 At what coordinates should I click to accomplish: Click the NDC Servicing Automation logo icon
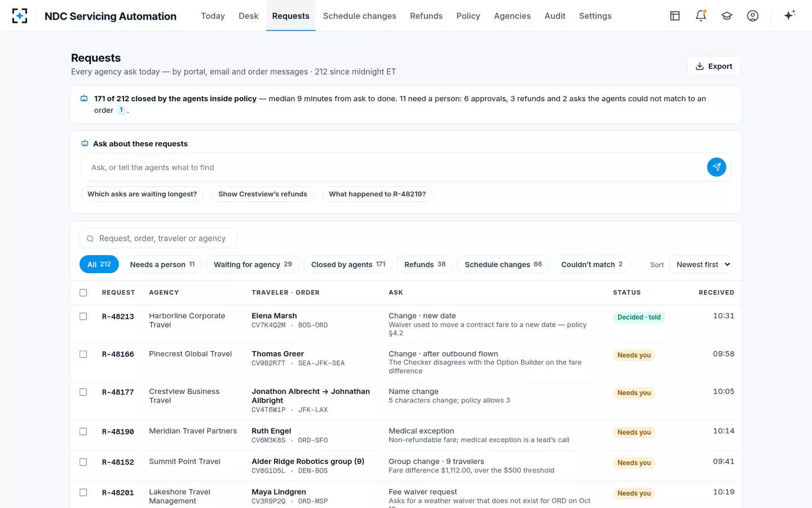(20, 16)
